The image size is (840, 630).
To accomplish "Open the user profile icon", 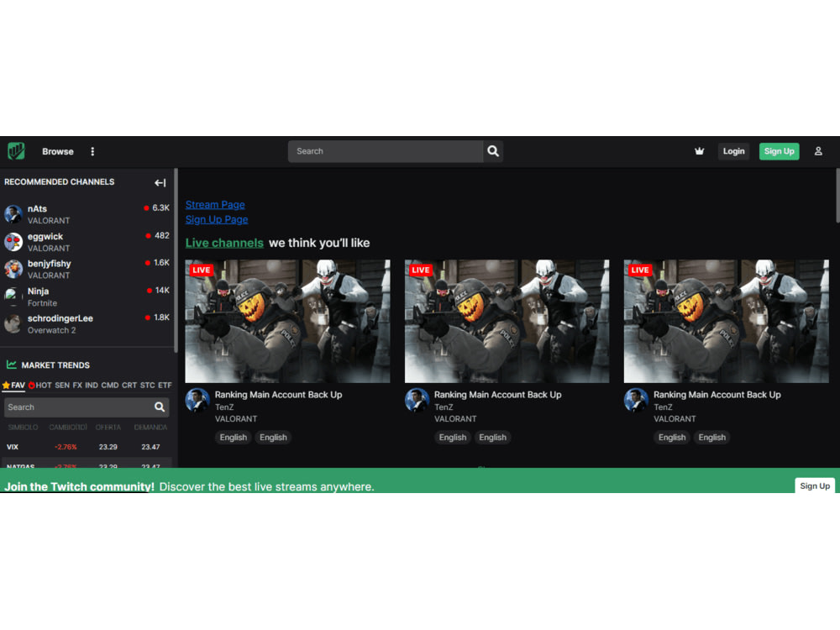I will [x=818, y=151].
